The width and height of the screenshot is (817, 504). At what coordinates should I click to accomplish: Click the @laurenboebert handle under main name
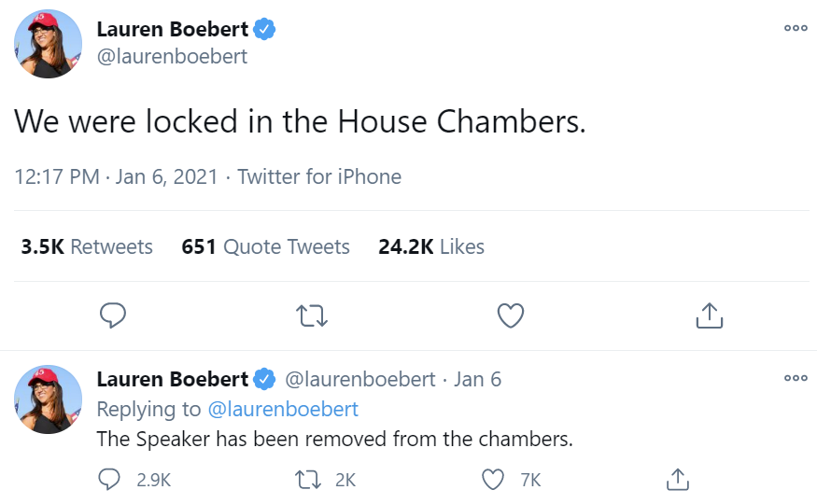[x=172, y=56]
